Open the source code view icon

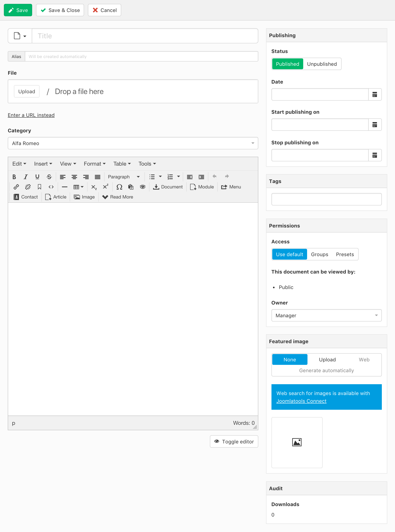point(51,187)
